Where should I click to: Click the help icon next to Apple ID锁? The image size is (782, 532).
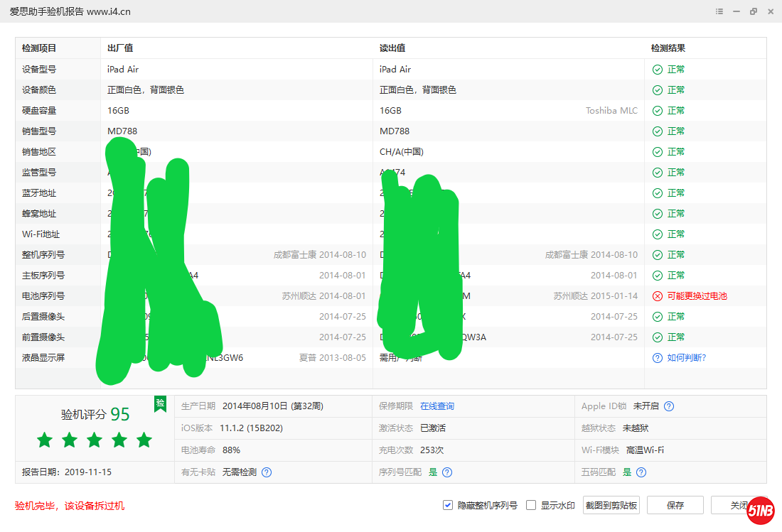click(x=668, y=406)
